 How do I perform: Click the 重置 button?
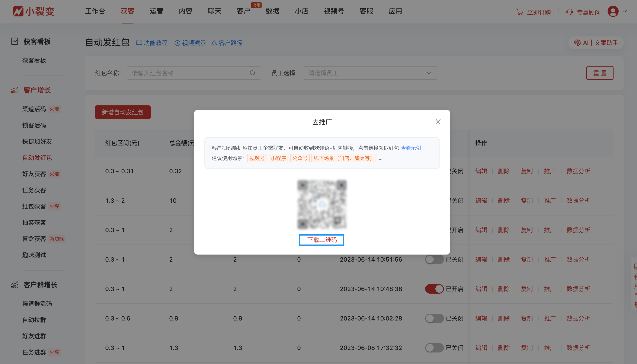(600, 73)
